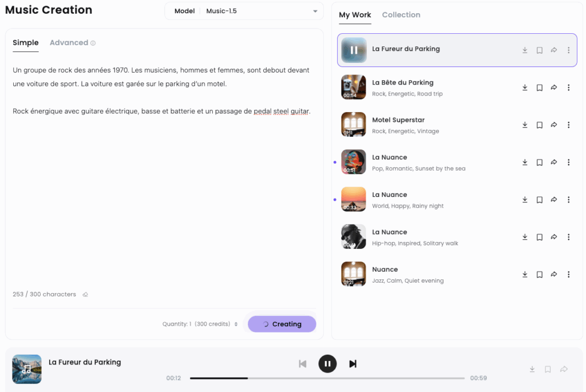Download La Bête du Parking track

click(525, 88)
